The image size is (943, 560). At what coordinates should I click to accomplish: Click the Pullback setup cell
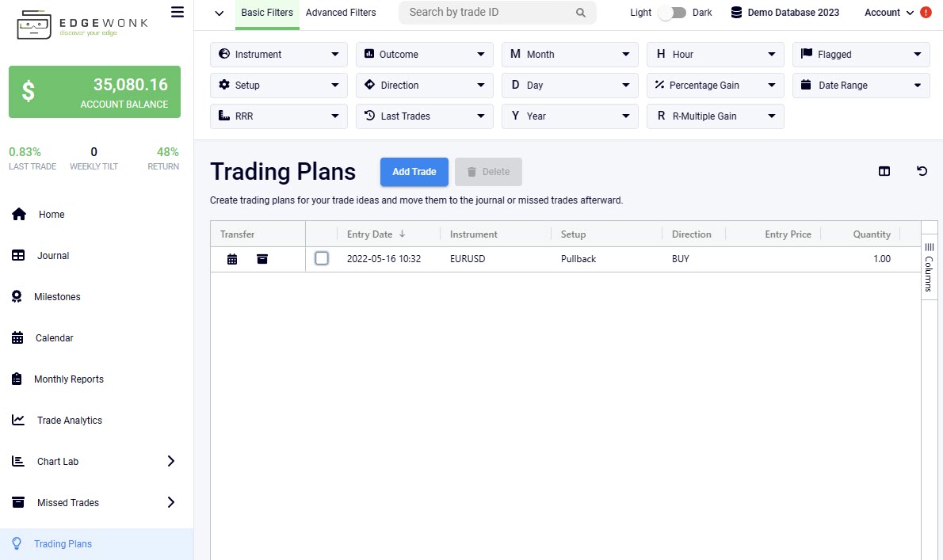click(578, 259)
